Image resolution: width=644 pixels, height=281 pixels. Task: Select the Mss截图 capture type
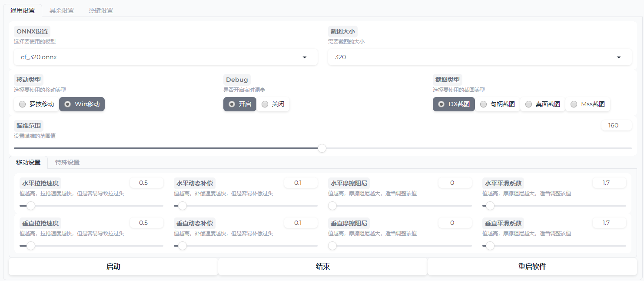point(588,104)
